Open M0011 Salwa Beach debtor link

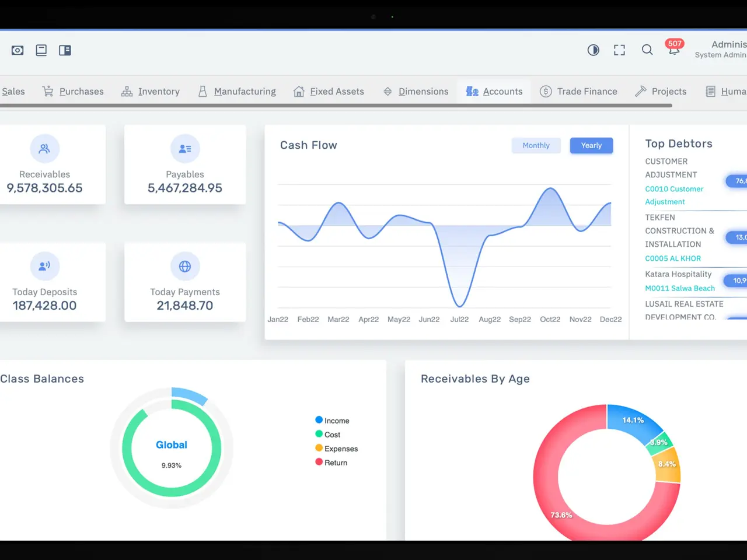680,288
